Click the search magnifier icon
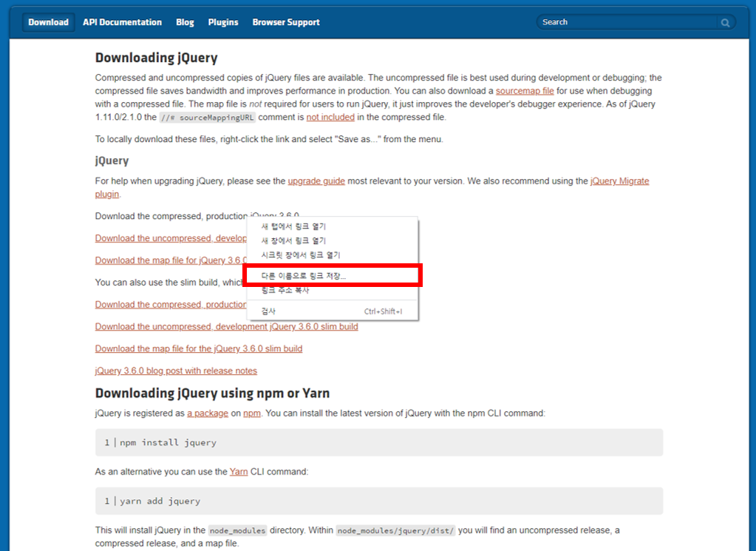 pos(725,23)
